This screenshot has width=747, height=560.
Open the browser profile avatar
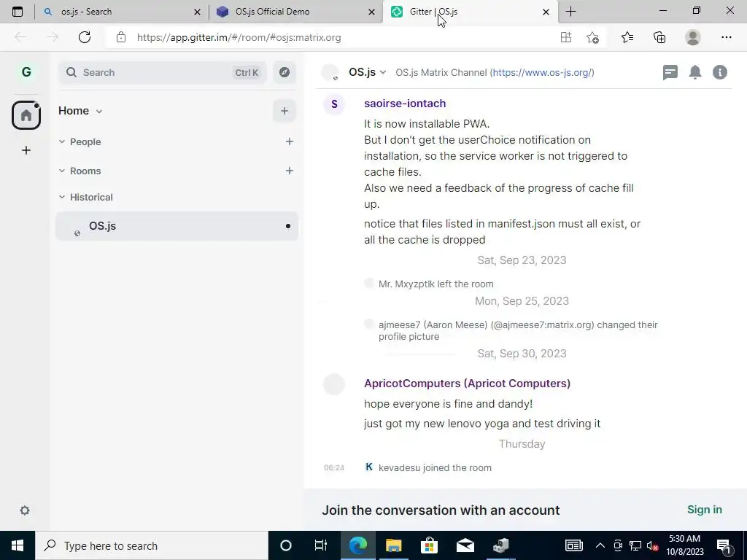[x=693, y=37]
